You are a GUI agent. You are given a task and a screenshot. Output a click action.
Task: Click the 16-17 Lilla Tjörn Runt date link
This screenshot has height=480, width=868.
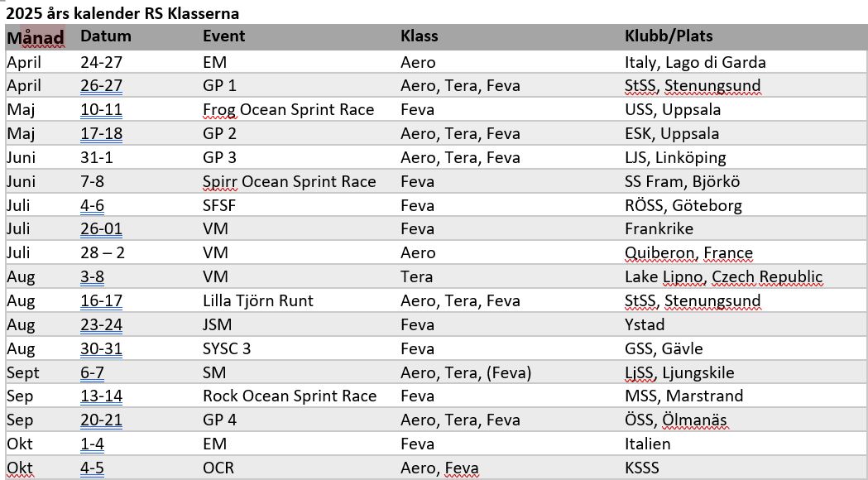click(x=101, y=300)
